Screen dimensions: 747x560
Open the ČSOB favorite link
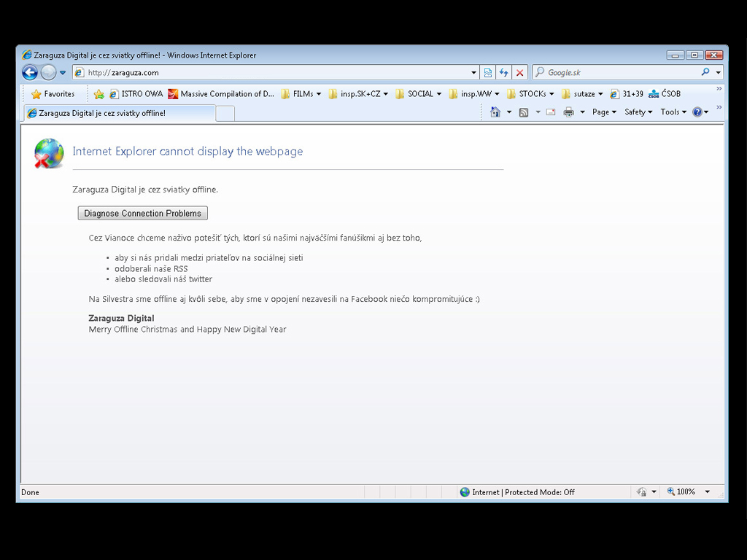tap(665, 94)
